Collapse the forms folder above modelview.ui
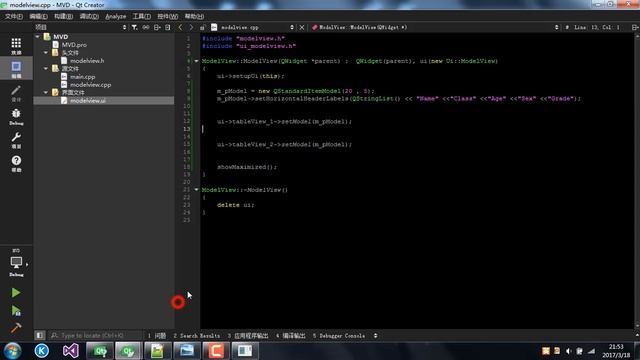Viewport: 640px width, 360px height. 46,93
